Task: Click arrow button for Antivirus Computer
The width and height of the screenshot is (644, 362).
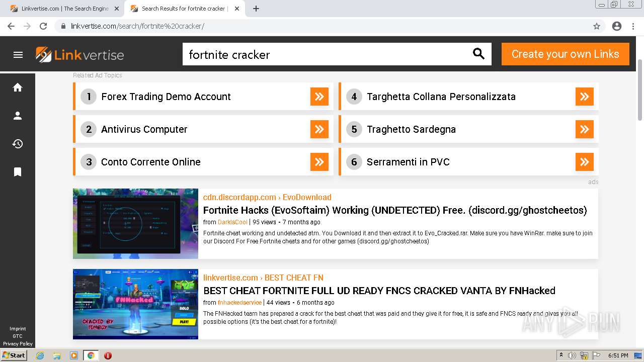Action: pos(319,129)
